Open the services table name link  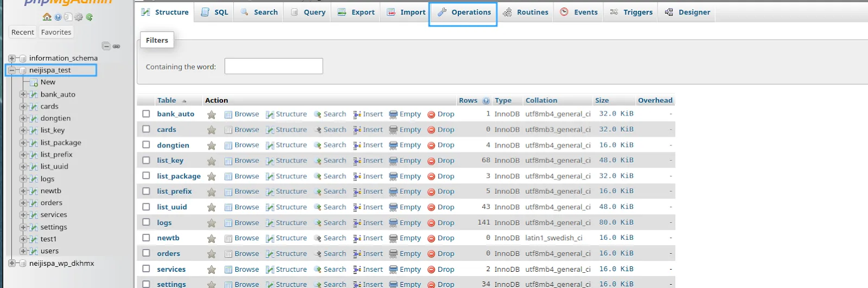click(171, 270)
